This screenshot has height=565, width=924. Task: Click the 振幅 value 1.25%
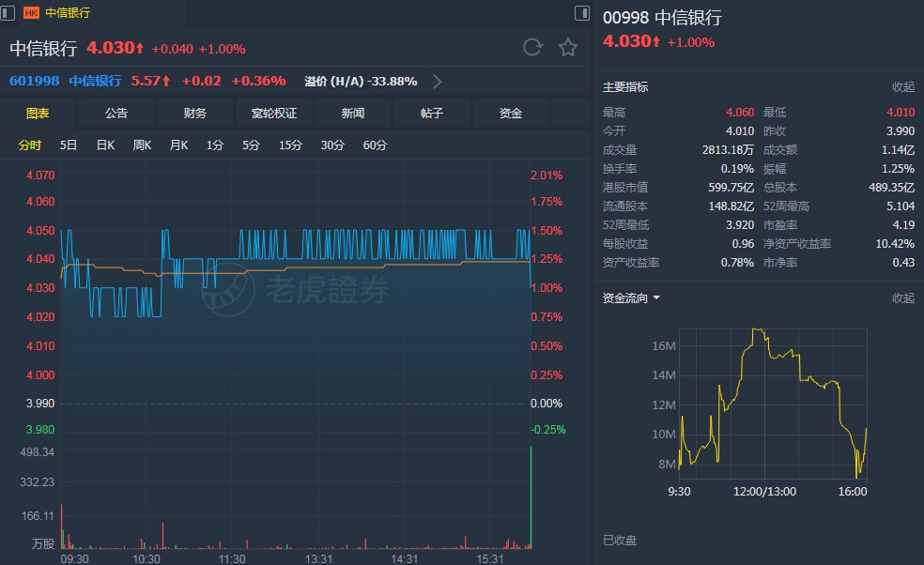(898, 169)
